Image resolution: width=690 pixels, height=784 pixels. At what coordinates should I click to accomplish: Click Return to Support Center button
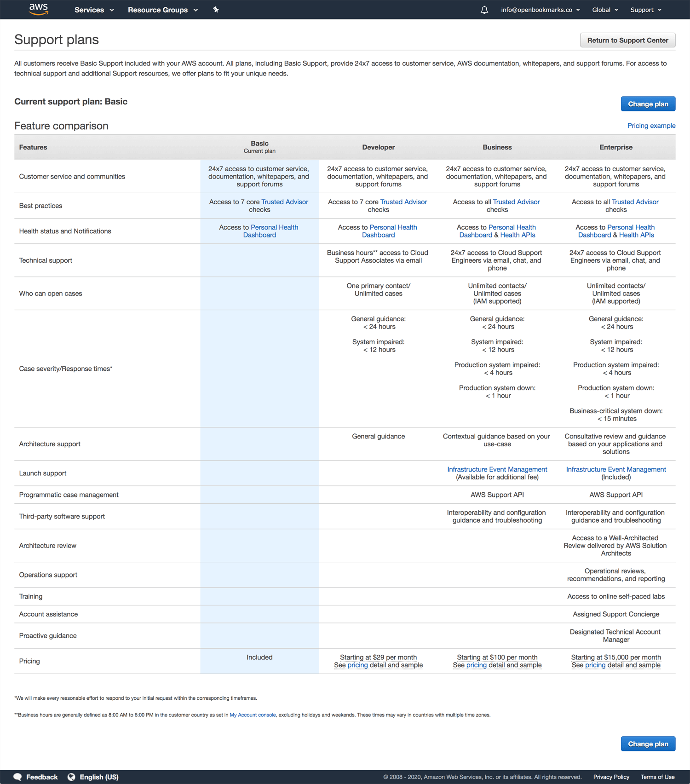point(627,40)
